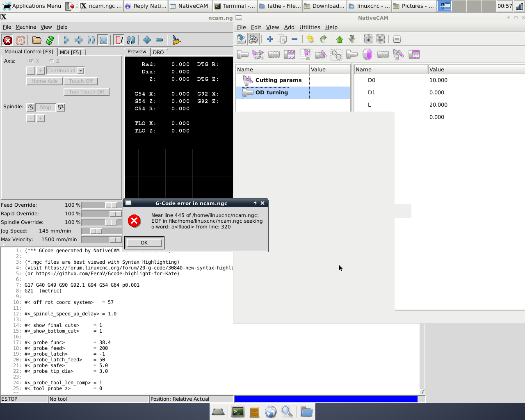Click the purple hatched hollow cylinder icon

pyautogui.click(x=290, y=55)
